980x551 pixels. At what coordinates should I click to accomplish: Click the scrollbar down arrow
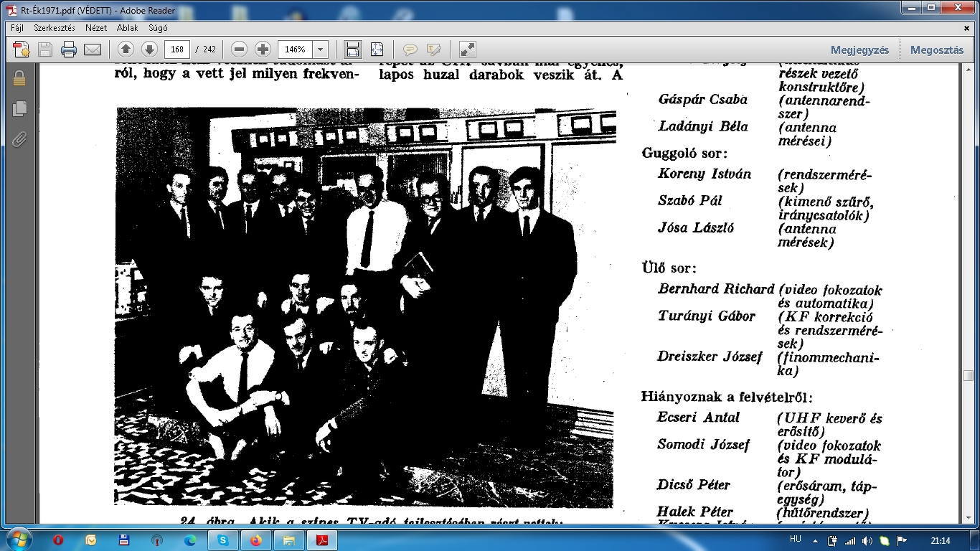[x=968, y=518]
